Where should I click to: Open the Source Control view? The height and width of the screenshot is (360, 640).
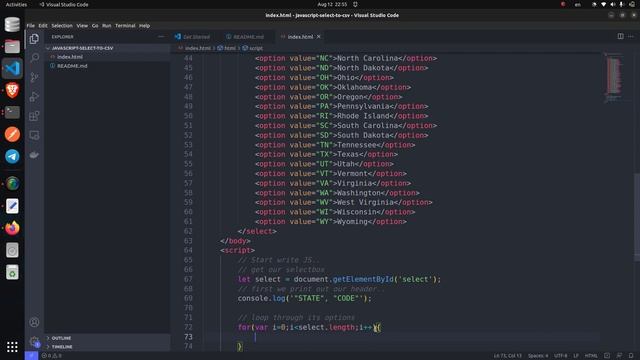[x=34, y=77]
